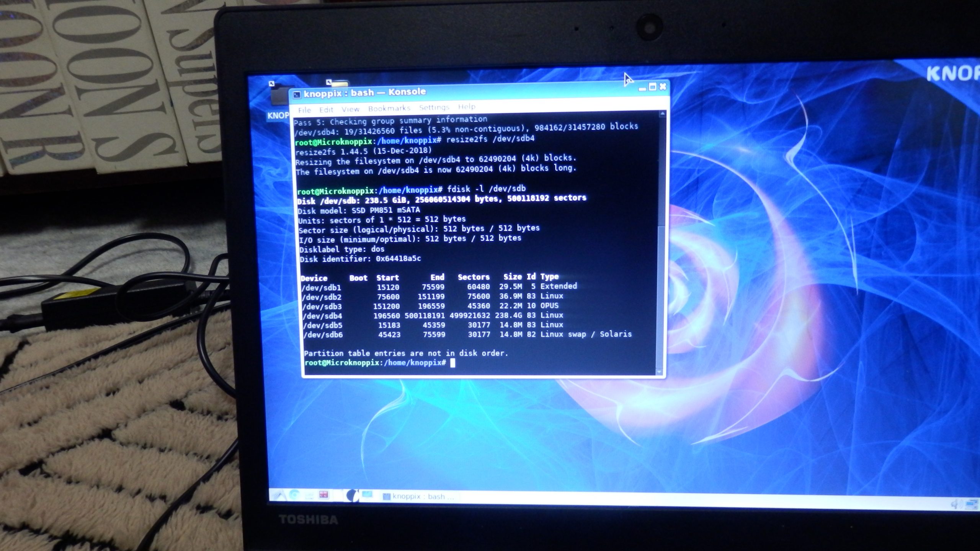Click the terminal scrollbar down arrow

(659, 372)
